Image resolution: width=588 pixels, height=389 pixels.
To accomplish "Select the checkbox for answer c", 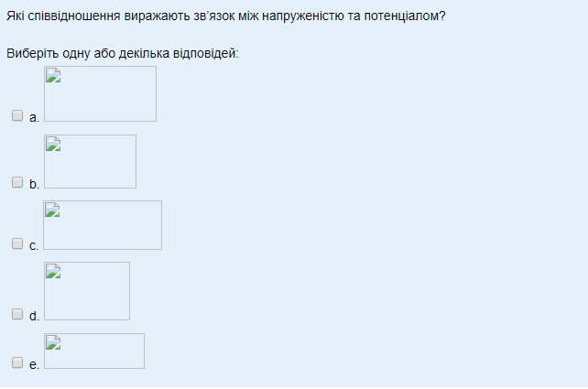I will pyautogui.click(x=17, y=243).
